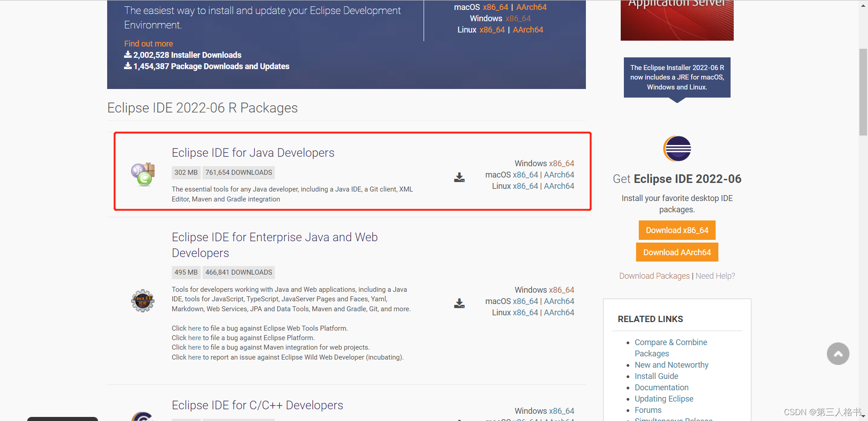Click 'here' for Wild Web Developer issue
The image size is (868, 421).
pyautogui.click(x=194, y=357)
